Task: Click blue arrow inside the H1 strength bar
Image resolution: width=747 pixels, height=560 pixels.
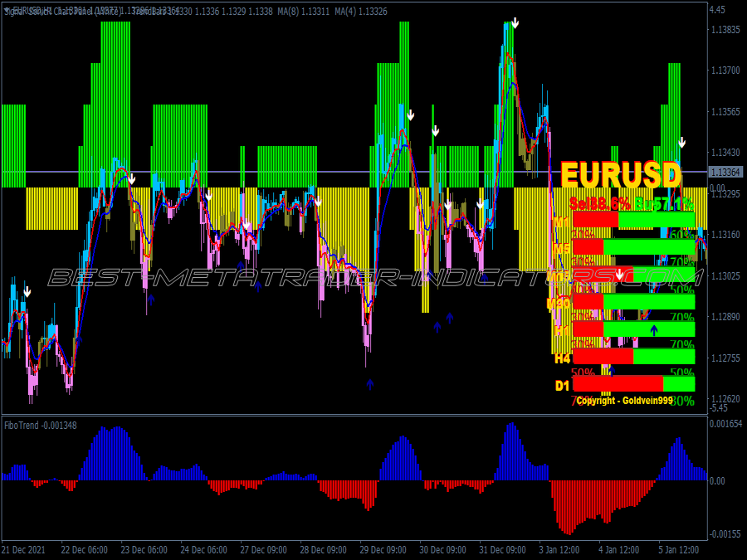Action: [654, 330]
